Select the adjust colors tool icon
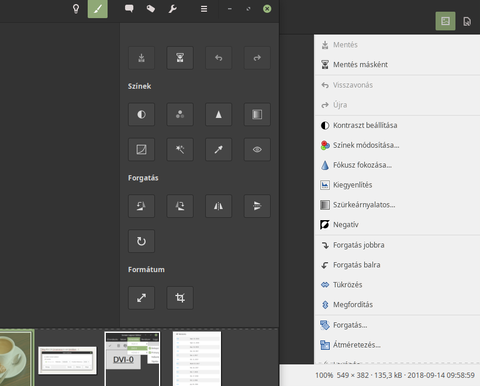Image resolution: width=480 pixels, height=386 pixels. coord(180,115)
